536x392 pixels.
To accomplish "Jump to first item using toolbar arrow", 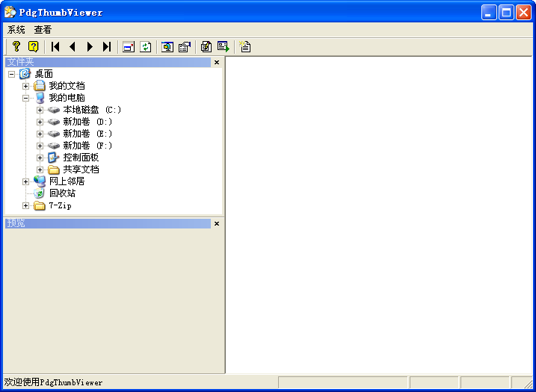I will tap(55, 46).
